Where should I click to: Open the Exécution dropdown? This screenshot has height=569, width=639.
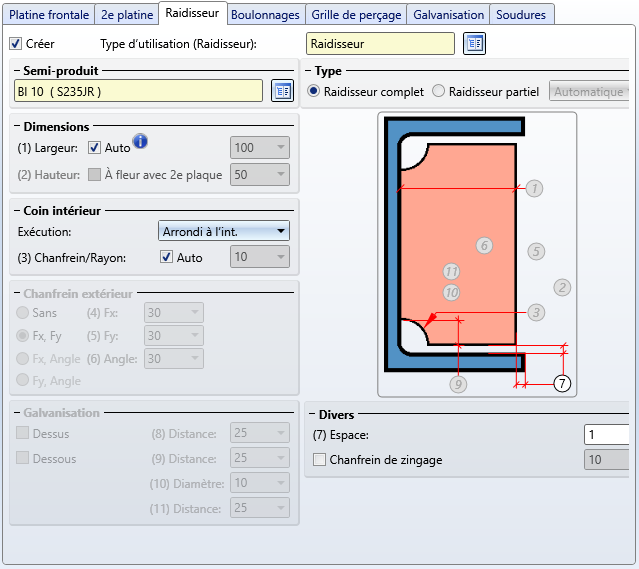point(224,231)
